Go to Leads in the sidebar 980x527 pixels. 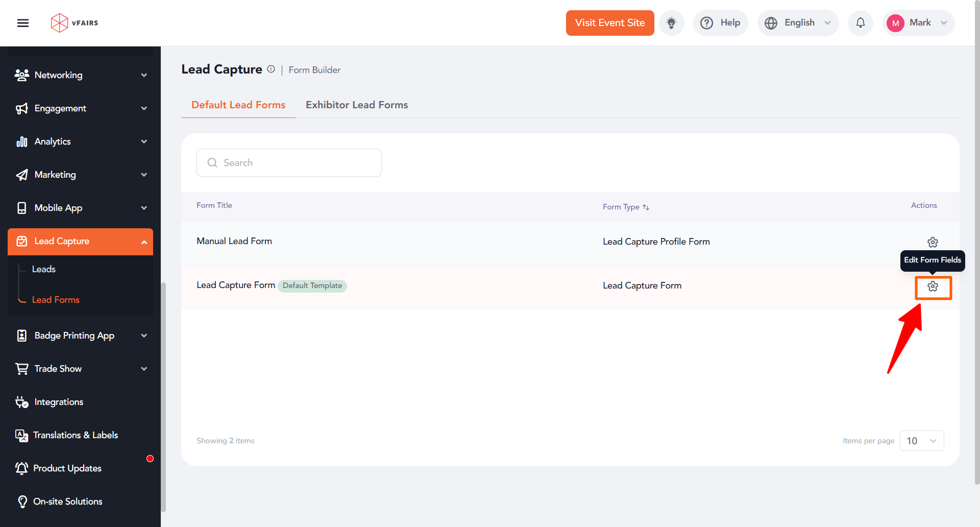pyautogui.click(x=44, y=269)
